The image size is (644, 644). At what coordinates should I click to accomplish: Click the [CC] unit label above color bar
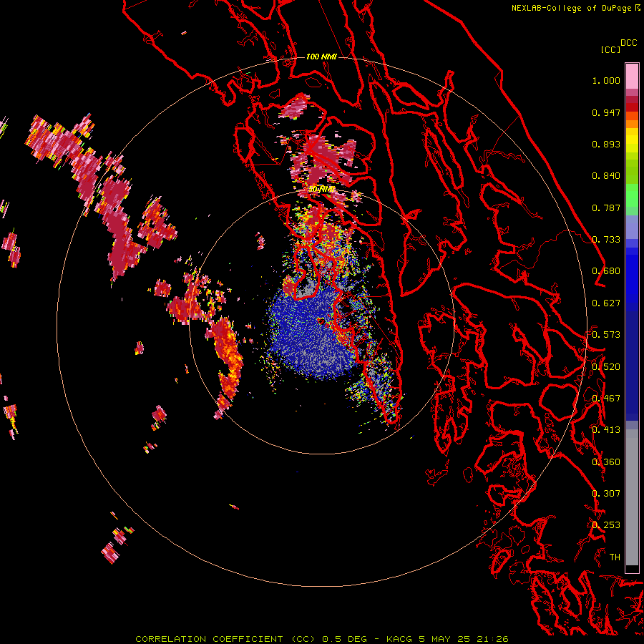(610, 49)
